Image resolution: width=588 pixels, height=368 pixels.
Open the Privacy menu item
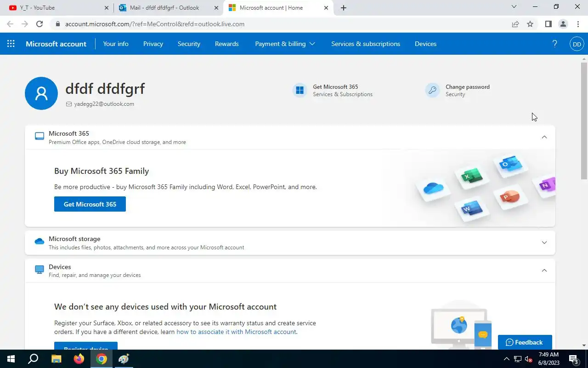[153, 44]
